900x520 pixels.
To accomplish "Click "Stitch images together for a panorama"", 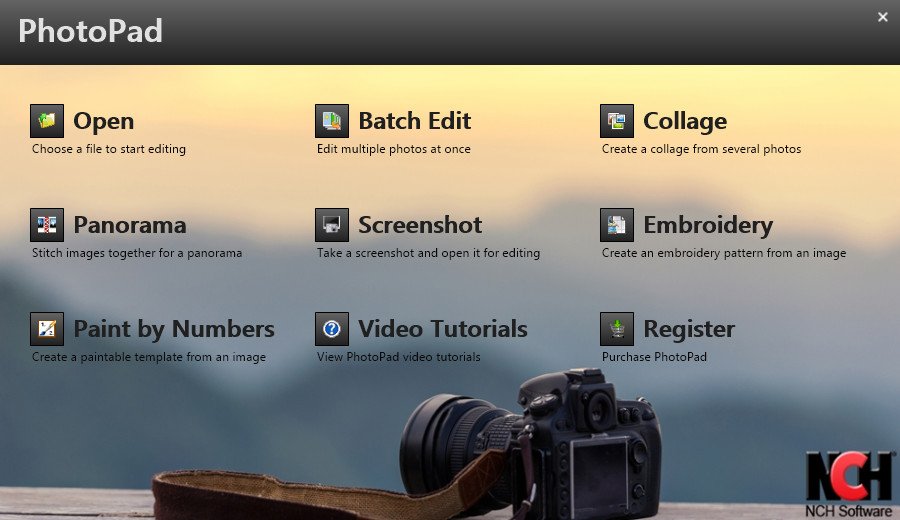I will (137, 253).
